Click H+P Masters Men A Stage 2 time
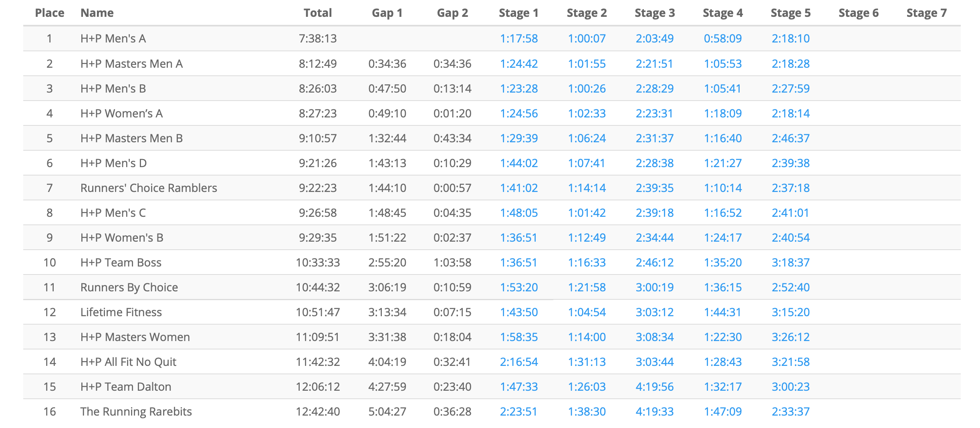The width and height of the screenshot is (980, 428). point(587,64)
